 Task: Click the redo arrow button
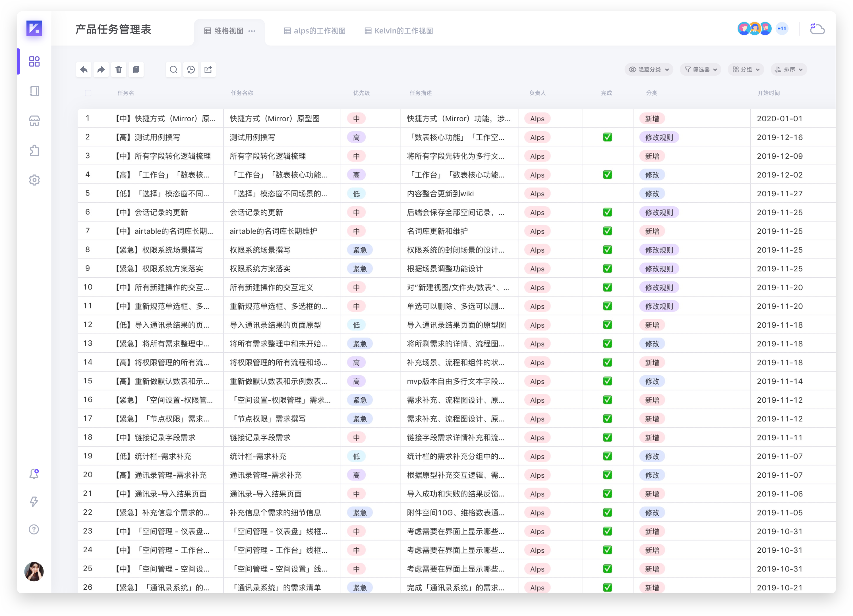tap(101, 70)
